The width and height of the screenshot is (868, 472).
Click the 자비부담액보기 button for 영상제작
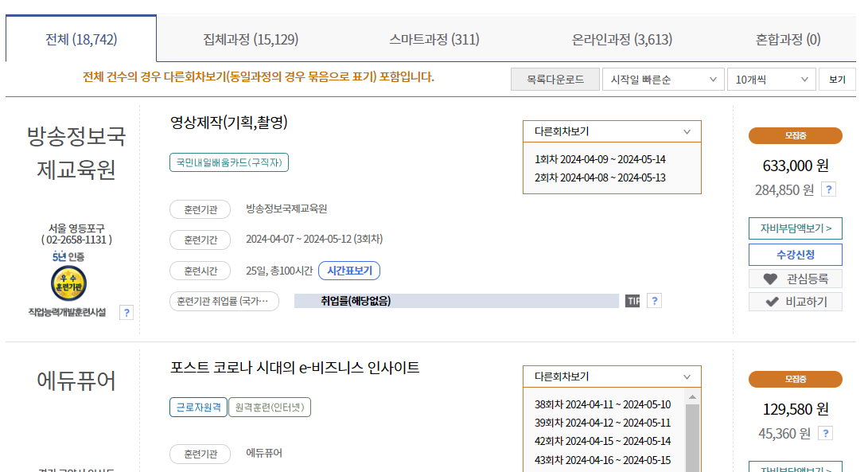796,228
